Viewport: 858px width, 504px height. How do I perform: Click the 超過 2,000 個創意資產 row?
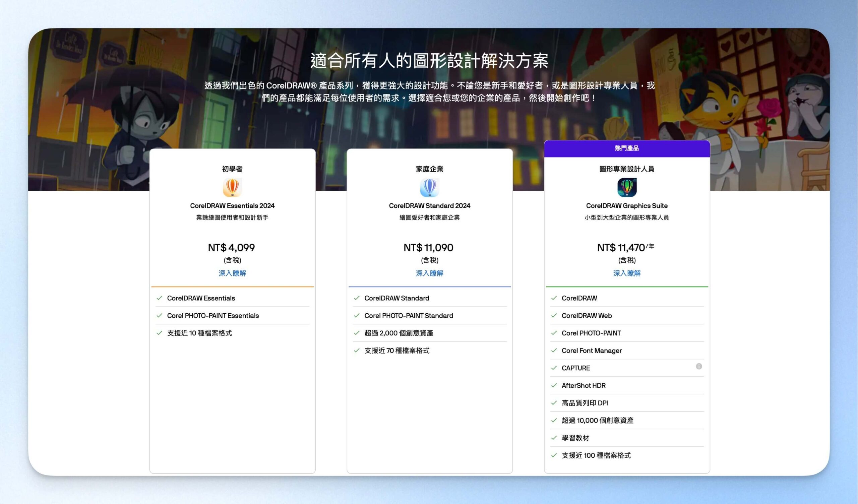coord(429,333)
